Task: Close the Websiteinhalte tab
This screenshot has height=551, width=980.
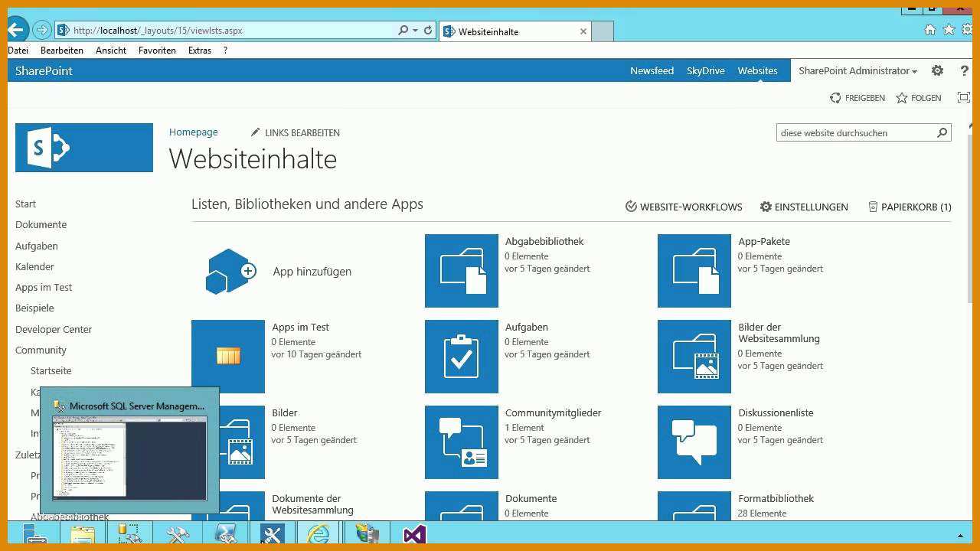Action: coord(583,31)
